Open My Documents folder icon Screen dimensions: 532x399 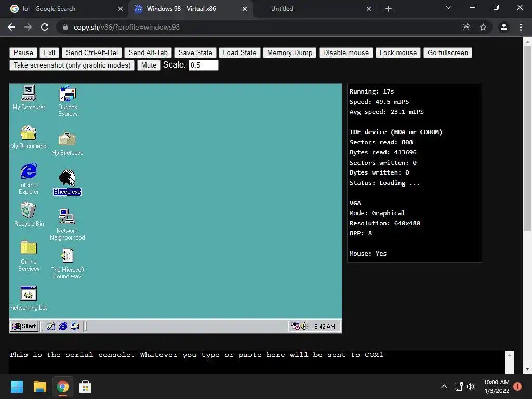[29, 137]
